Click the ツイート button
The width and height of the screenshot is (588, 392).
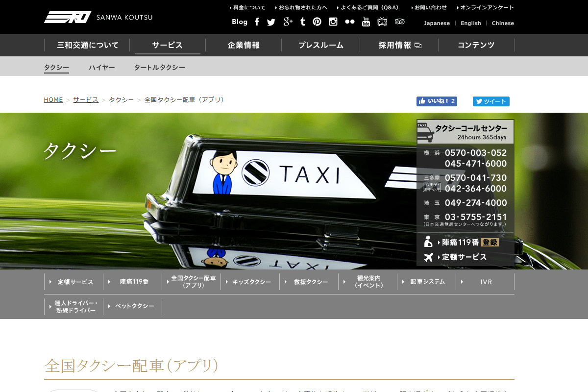tap(491, 101)
